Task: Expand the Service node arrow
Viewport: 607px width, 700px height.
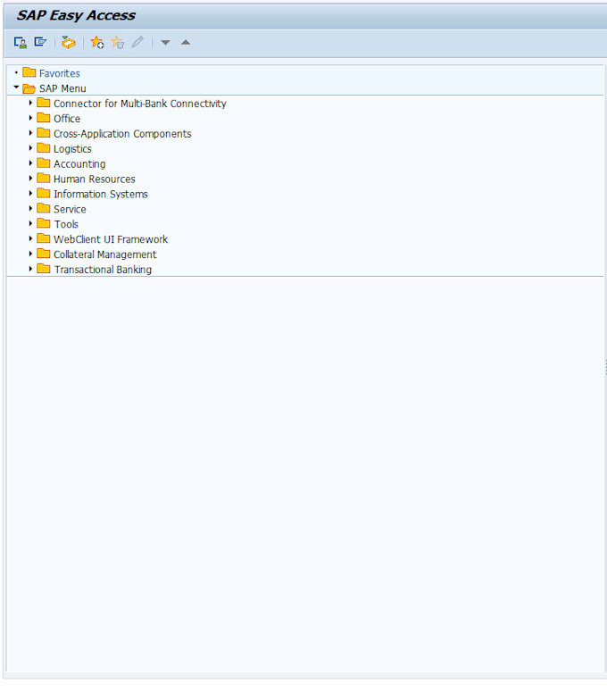Action: click(x=30, y=208)
